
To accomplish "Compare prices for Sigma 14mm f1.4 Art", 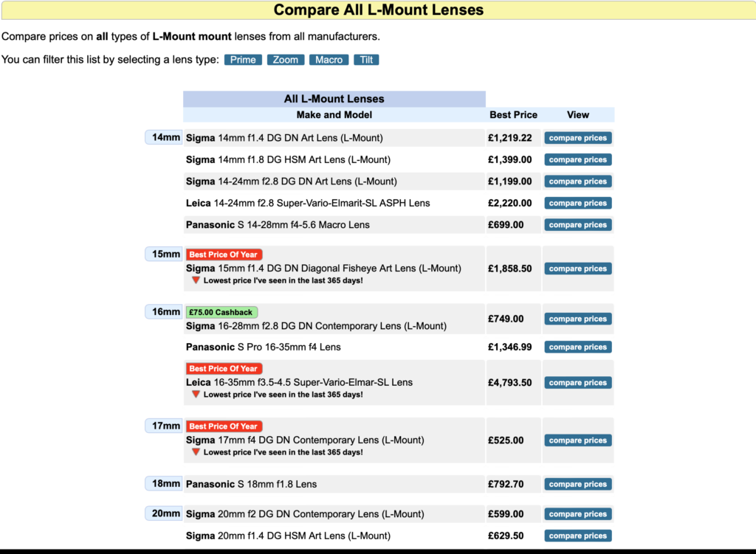I will tap(578, 138).
